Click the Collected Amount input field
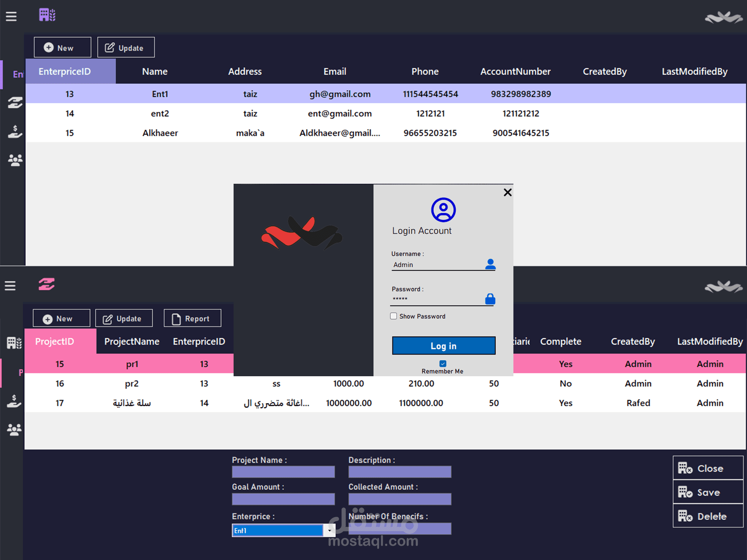 [400, 499]
